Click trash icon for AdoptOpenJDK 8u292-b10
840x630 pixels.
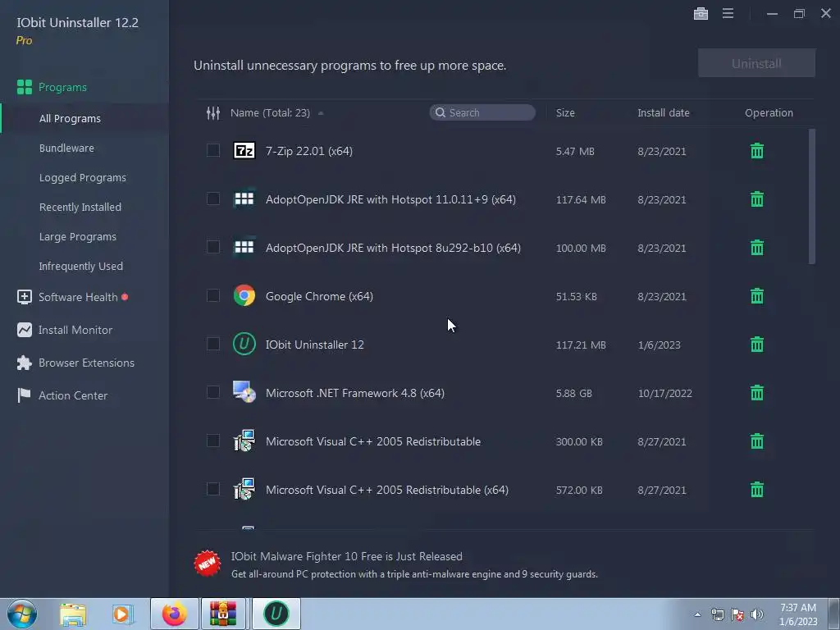756,248
